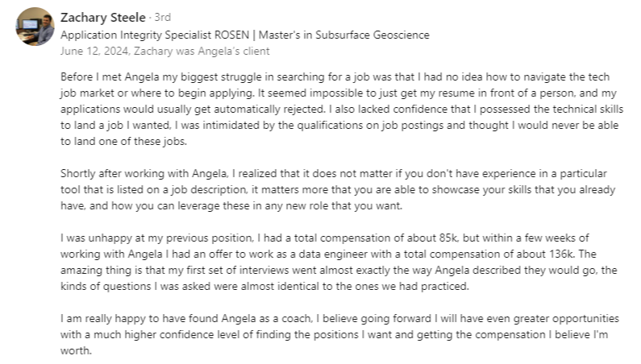Click paragraph starting 'Before I met Angela'

pyautogui.click(x=342, y=109)
